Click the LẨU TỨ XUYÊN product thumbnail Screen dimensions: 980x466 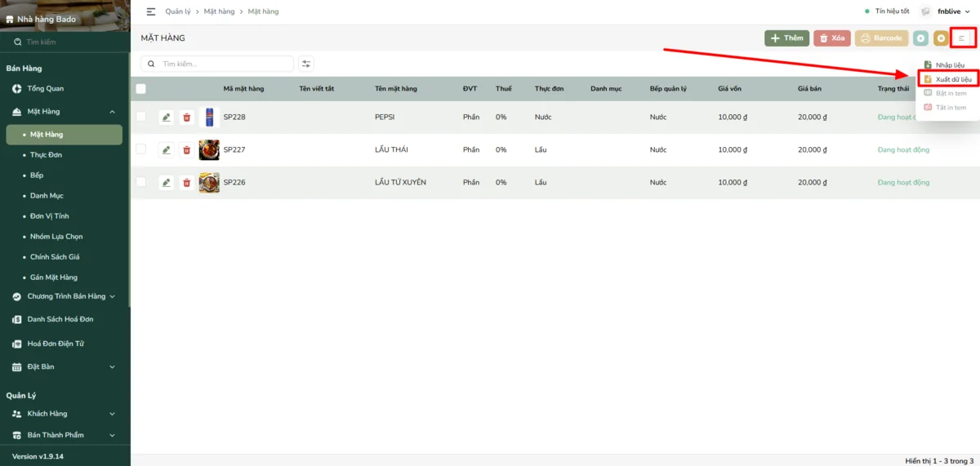coord(209,183)
